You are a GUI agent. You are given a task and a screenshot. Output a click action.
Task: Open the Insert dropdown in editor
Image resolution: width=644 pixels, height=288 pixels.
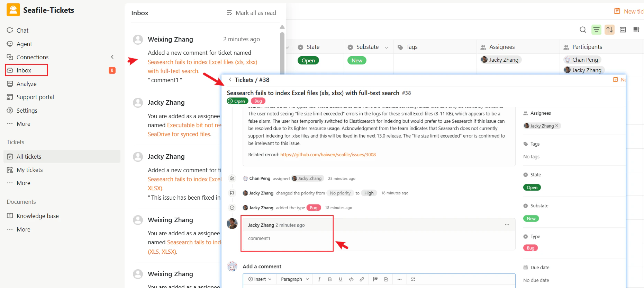tap(260, 279)
